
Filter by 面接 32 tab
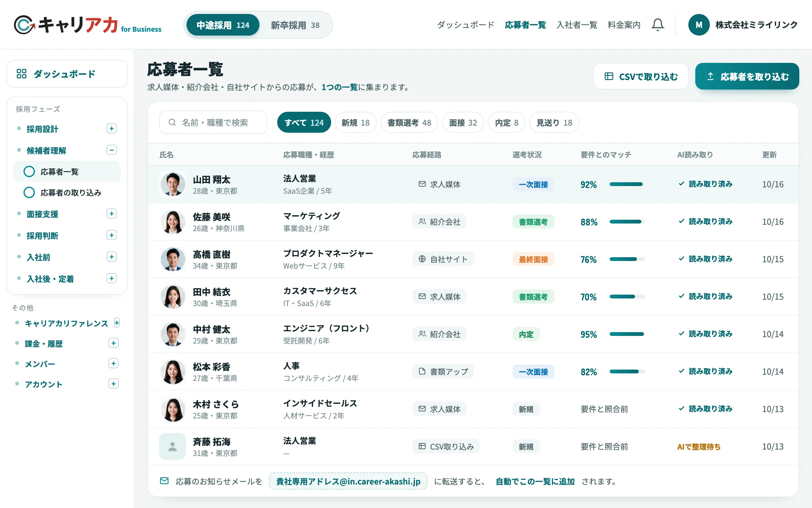pyautogui.click(x=463, y=122)
